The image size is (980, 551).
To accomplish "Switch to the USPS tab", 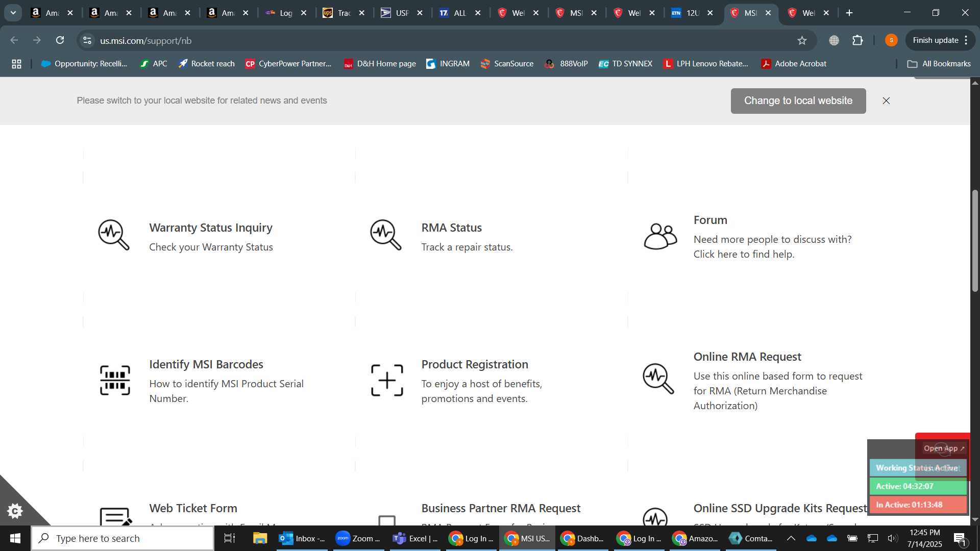I will click(x=402, y=13).
